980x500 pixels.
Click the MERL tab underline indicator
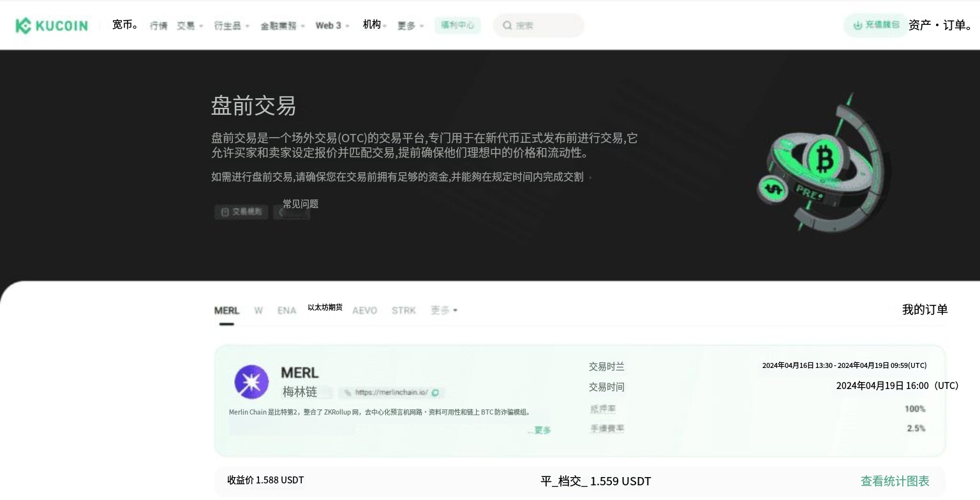226,324
